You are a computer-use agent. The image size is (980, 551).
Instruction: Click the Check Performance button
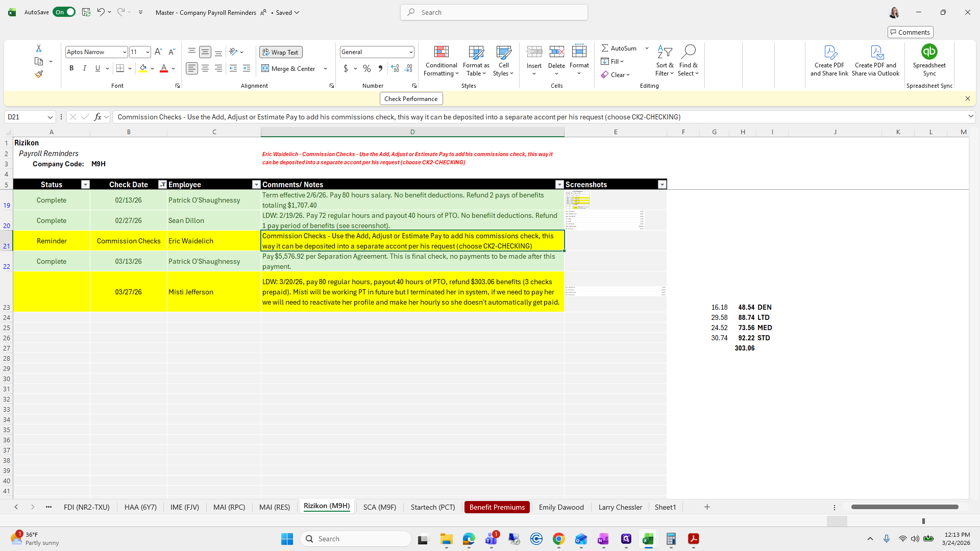[x=410, y=99]
